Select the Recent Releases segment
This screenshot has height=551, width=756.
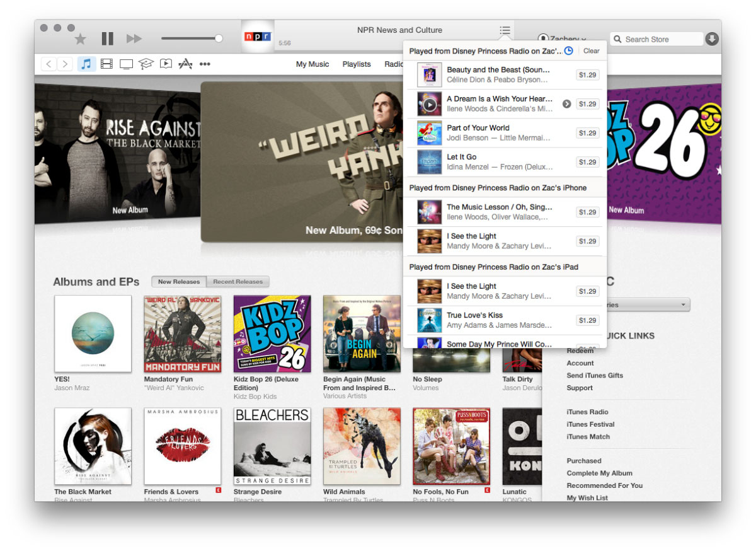click(238, 282)
